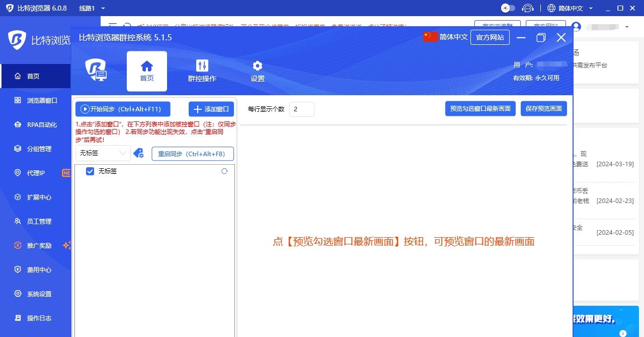Click the 有效期: 永久可用 text
The height and width of the screenshot is (337, 644).
tap(536, 78)
